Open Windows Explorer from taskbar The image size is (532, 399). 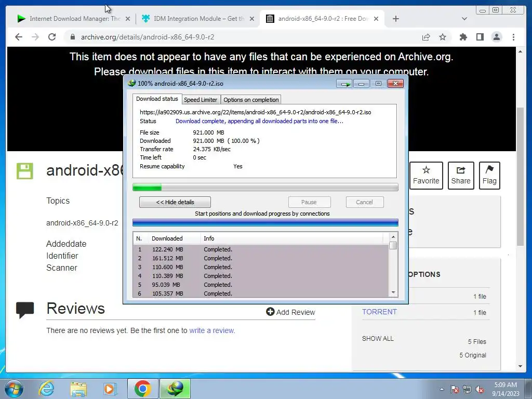pos(78,389)
